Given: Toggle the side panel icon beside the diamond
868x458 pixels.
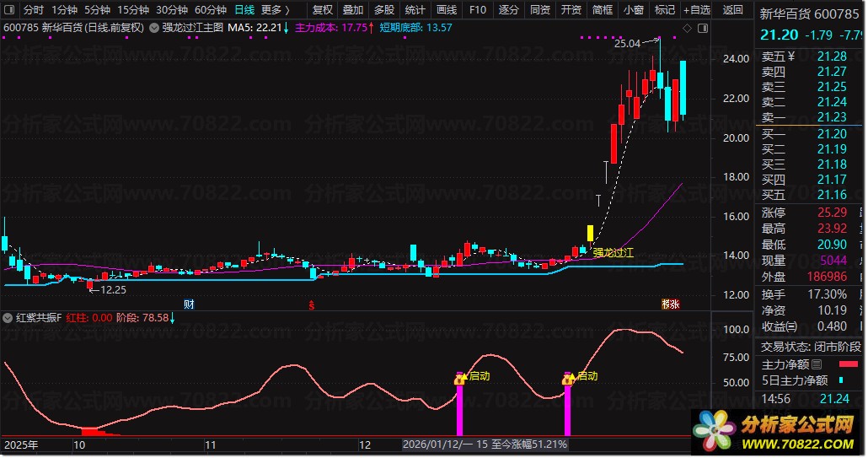Looking at the screenshot, I should coord(703,28).
